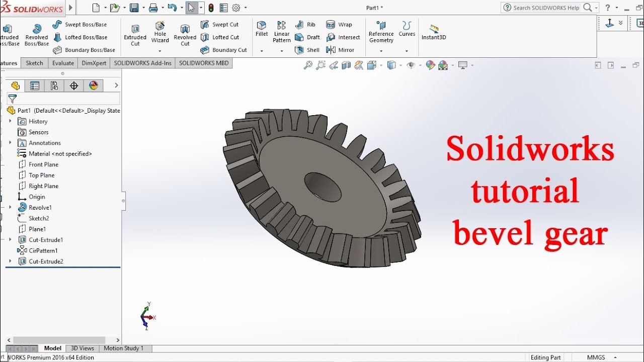Select the Boundary Cut tool
This screenshot has height=362, width=644.
pyautogui.click(x=223, y=50)
